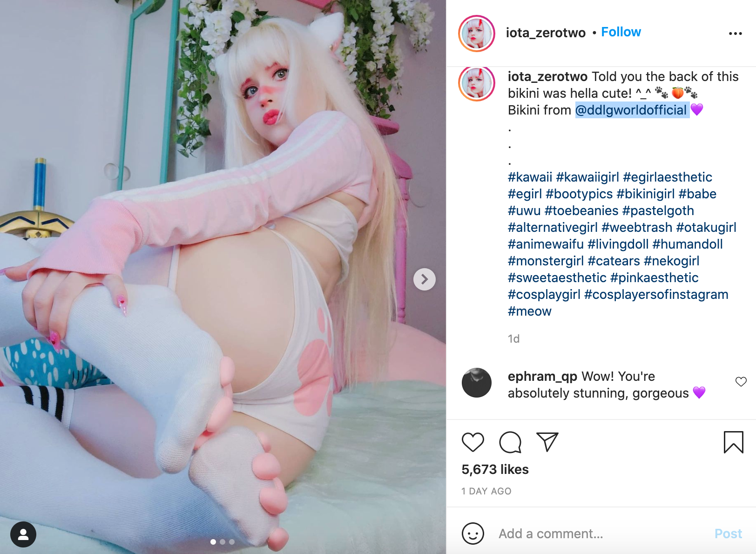Select second carousel dot indicator
This screenshot has width=756, height=554.
(223, 542)
